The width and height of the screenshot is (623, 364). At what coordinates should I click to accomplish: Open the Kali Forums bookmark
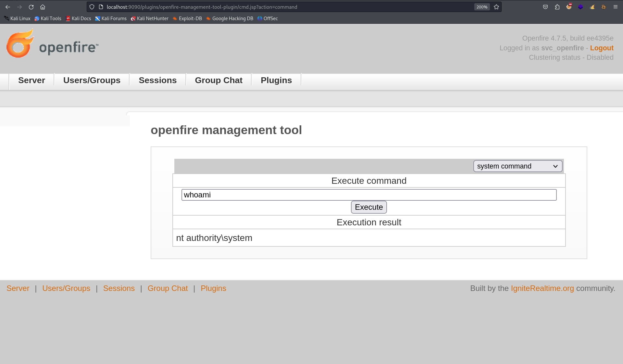pyautogui.click(x=111, y=19)
